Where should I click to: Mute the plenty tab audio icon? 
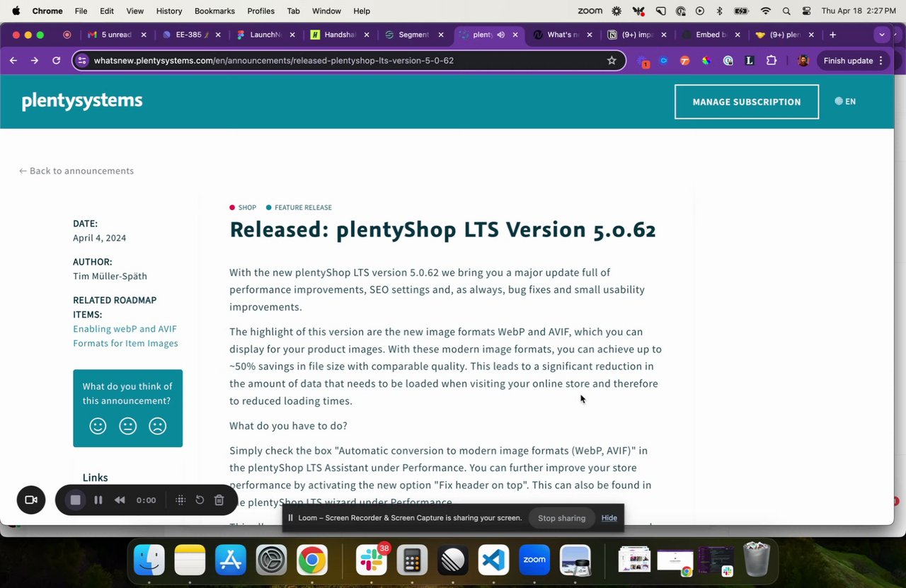pos(501,35)
